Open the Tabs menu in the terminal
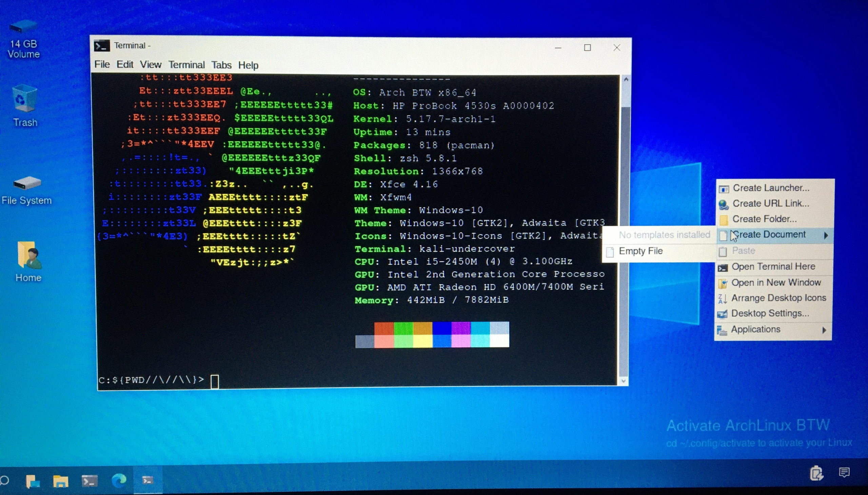This screenshot has width=868, height=495. tap(221, 65)
